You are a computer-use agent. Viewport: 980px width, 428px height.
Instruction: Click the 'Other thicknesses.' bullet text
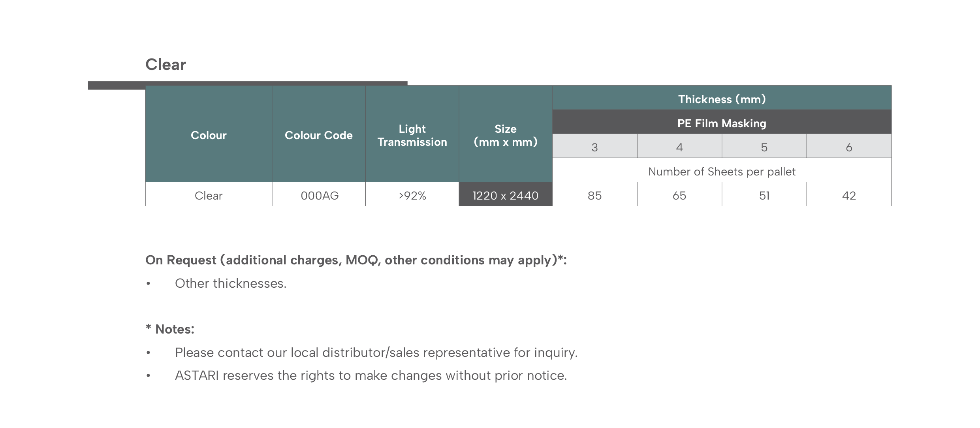coord(231,283)
